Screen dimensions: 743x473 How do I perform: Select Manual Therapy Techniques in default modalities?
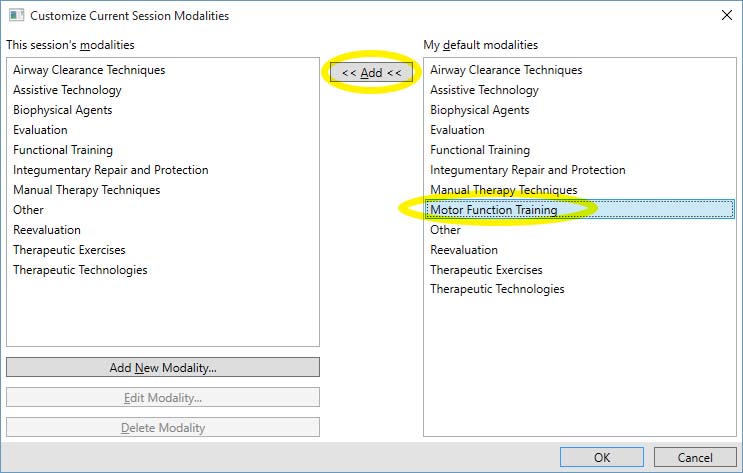[503, 190]
